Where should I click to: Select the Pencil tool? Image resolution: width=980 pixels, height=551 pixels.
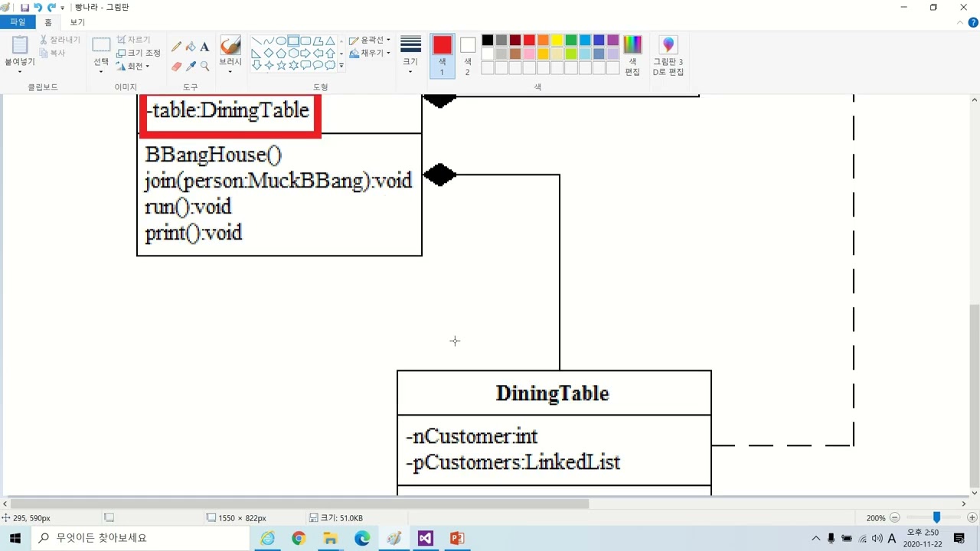coord(177,47)
